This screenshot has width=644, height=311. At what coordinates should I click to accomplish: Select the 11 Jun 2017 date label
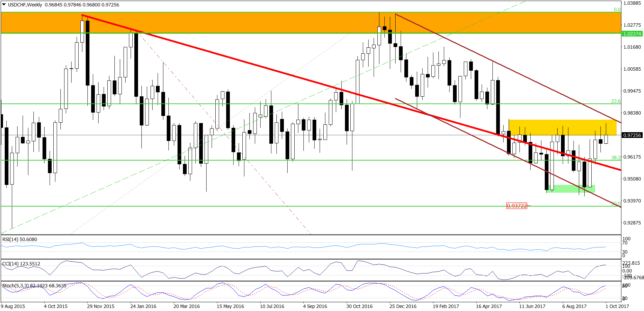pyautogui.click(x=532, y=306)
